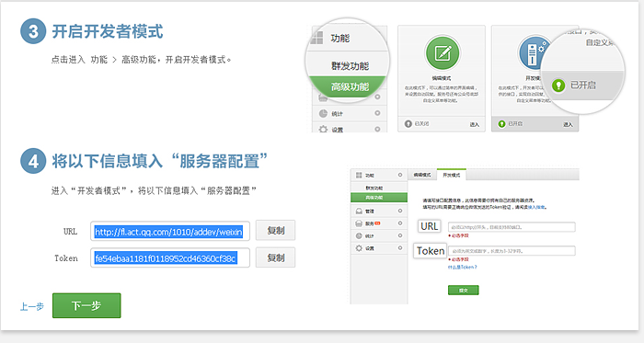Copy the URL with 复制 button
This screenshot has height=343, width=644.
pos(276,230)
